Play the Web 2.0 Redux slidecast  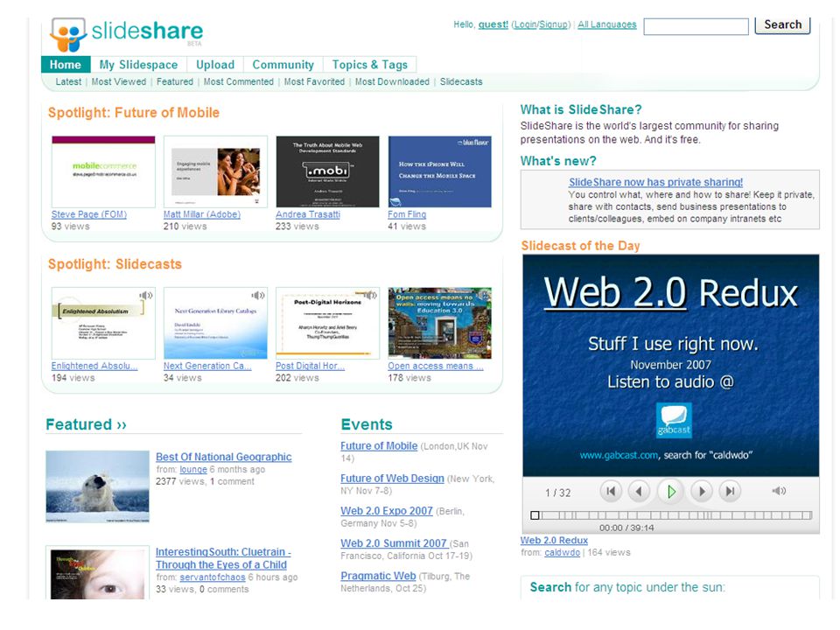click(x=671, y=491)
